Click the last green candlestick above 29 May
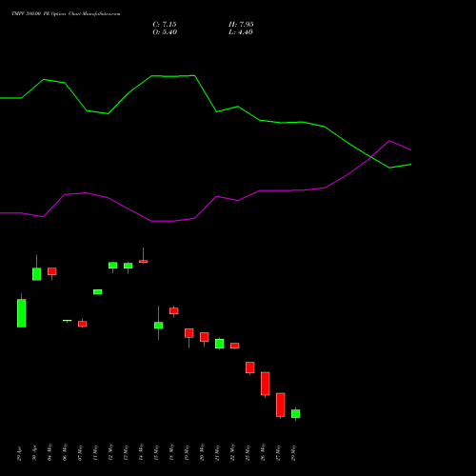 point(296,413)
